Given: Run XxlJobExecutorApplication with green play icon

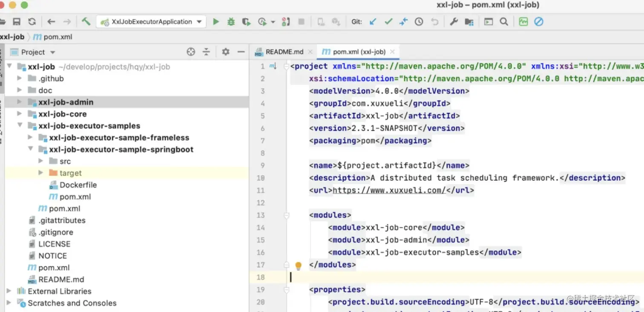Looking at the screenshot, I should pos(216,22).
